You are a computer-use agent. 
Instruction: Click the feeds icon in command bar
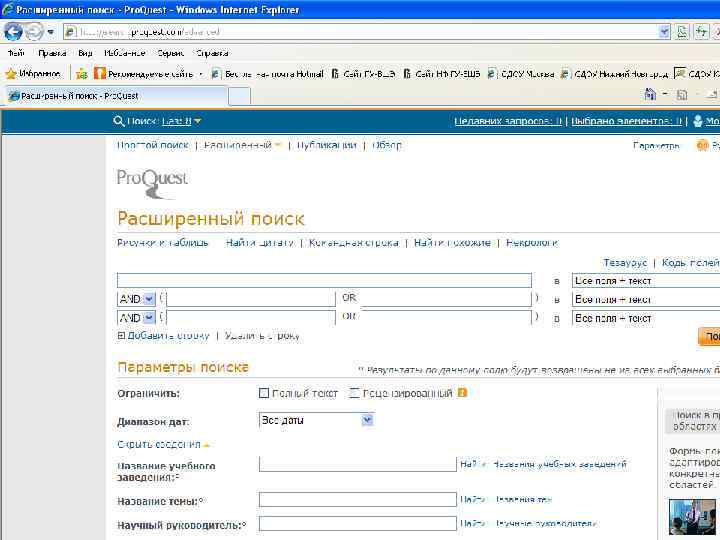(682, 95)
